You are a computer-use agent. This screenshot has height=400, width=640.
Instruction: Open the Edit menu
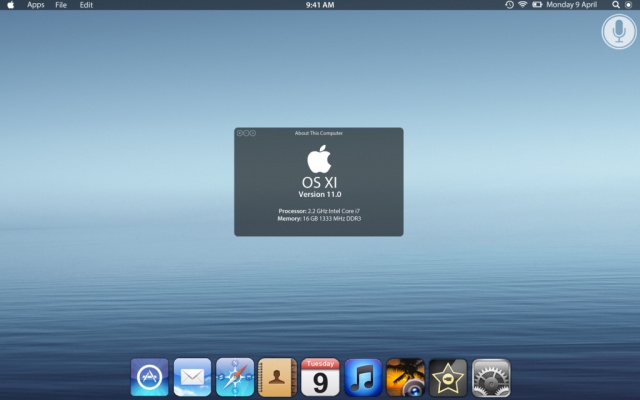click(x=86, y=5)
